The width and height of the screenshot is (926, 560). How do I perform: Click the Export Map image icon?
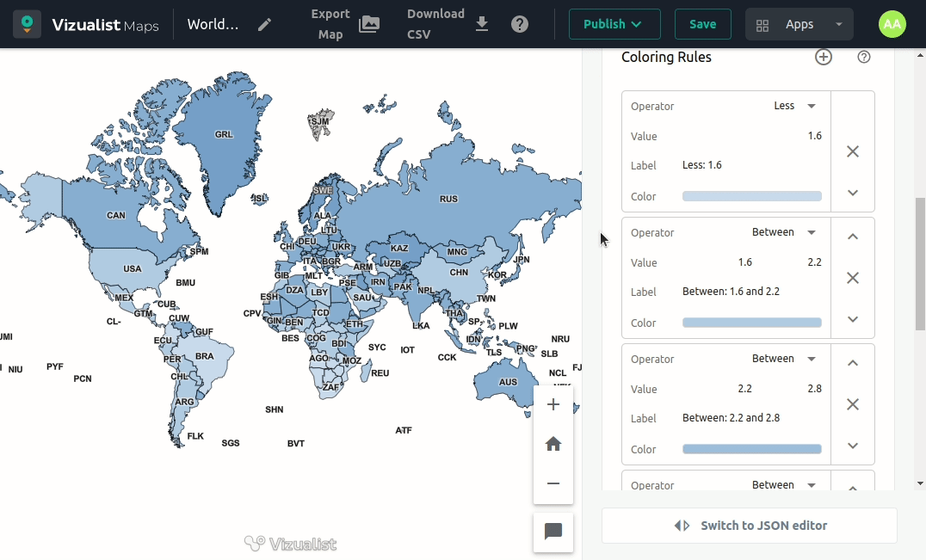[369, 24]
